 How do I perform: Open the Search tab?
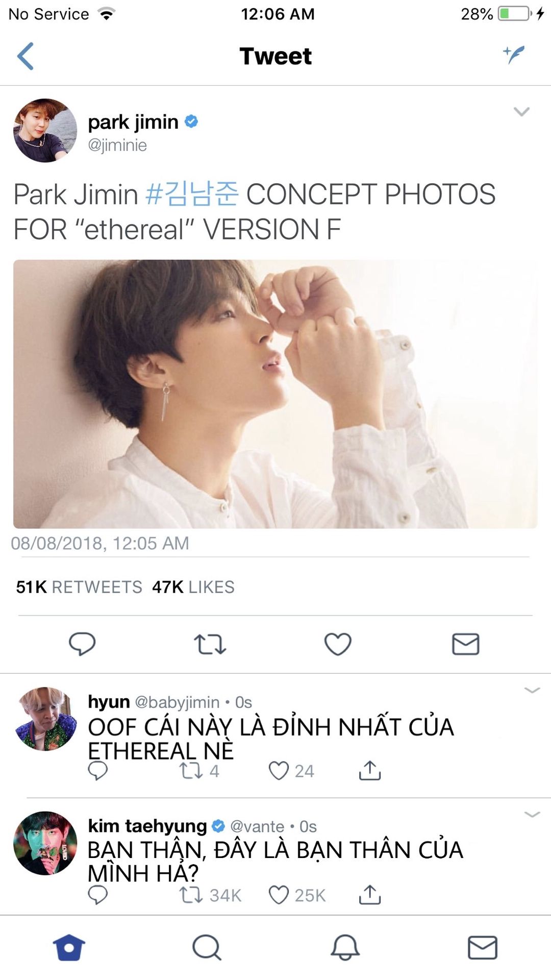click(207, 948)
